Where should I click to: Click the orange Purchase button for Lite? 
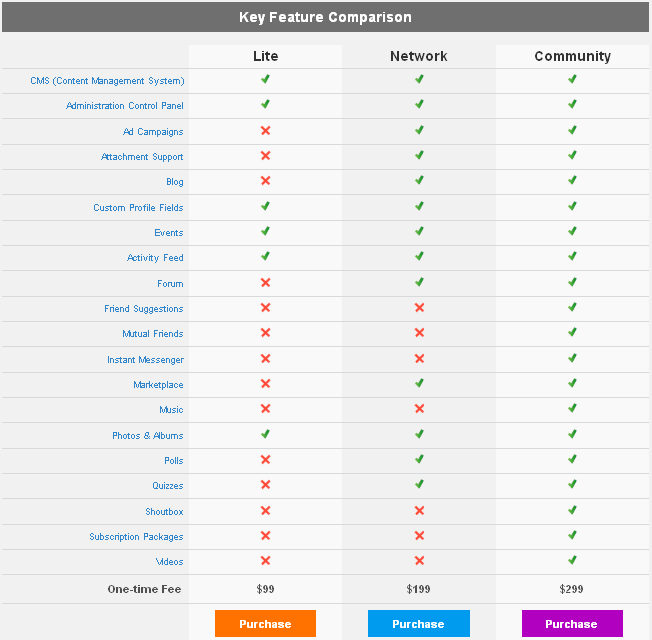265,624
